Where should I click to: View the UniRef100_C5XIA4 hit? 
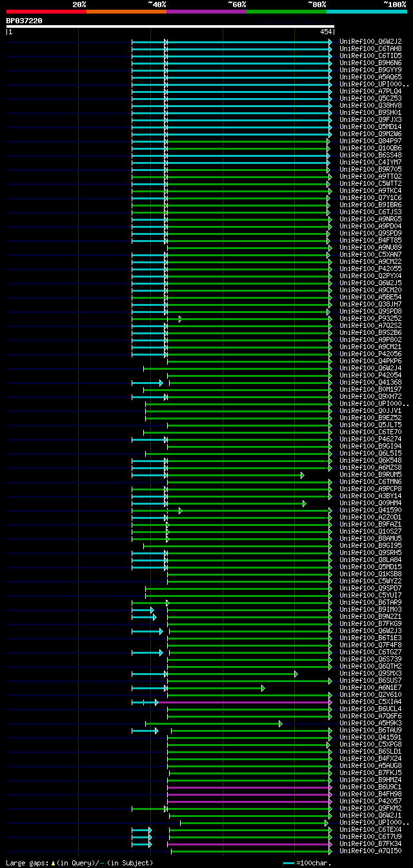(x=370, y=701)
